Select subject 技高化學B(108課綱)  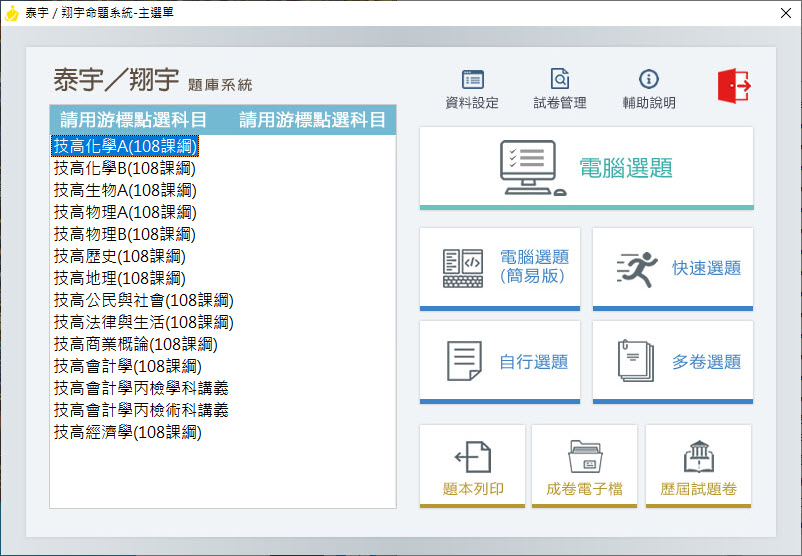pyautogui.click(x=125, y=168)
